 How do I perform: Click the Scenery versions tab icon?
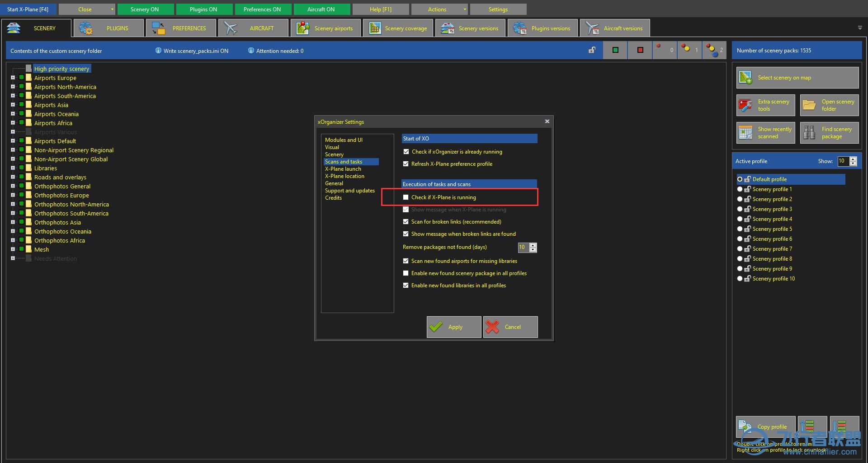pos(448,28)
